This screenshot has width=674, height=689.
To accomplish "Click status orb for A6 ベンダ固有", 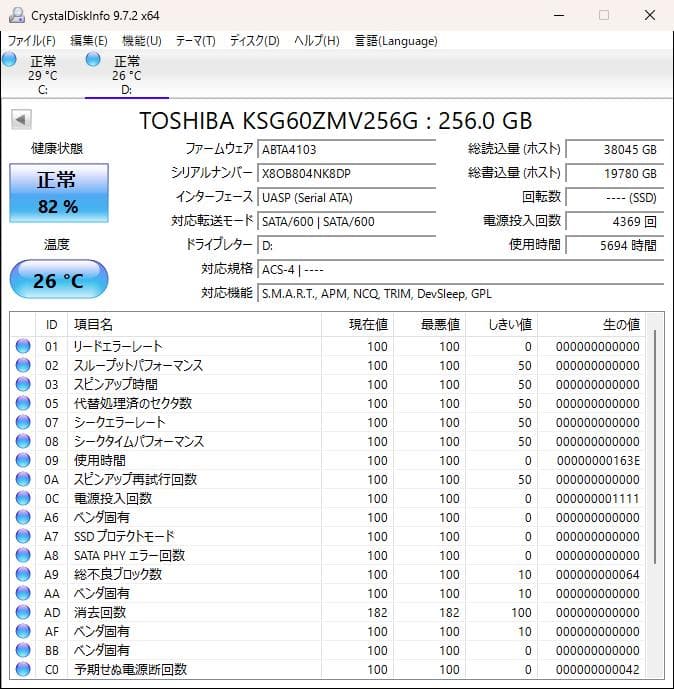I will click(23, 517).
